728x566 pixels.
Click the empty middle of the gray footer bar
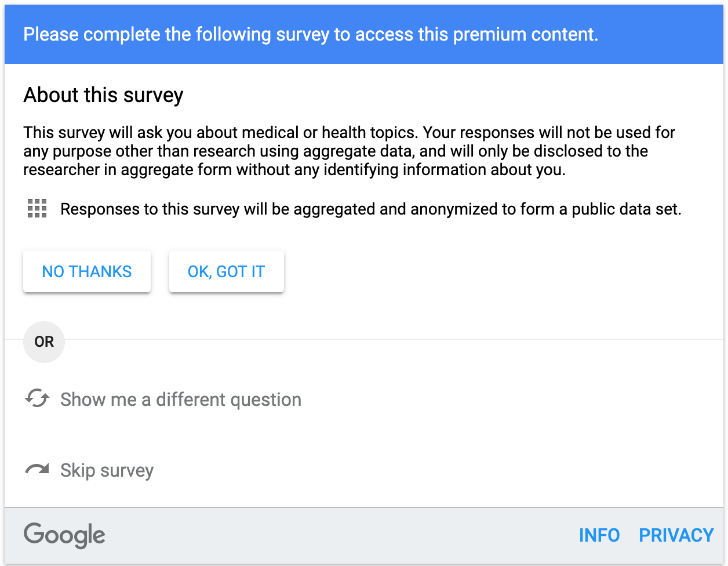coord(342,535)
